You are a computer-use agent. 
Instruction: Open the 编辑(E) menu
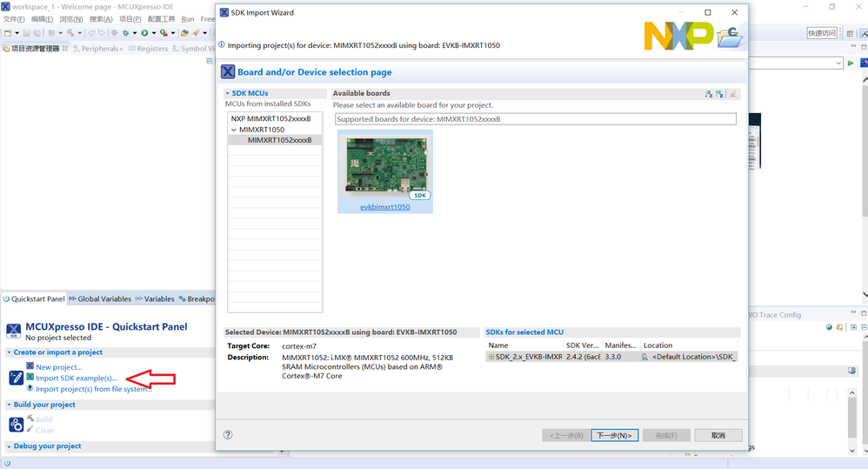42,19
